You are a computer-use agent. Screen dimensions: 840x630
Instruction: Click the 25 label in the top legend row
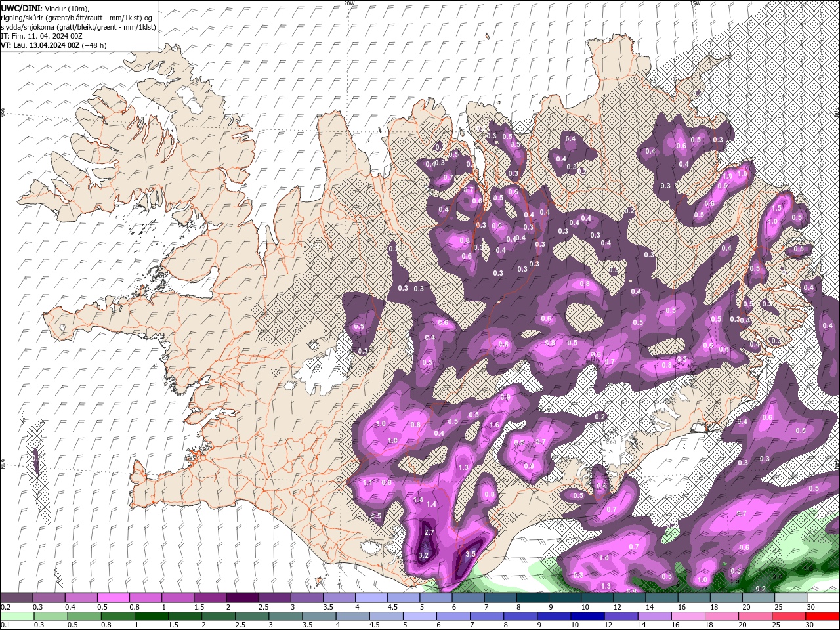778,607
